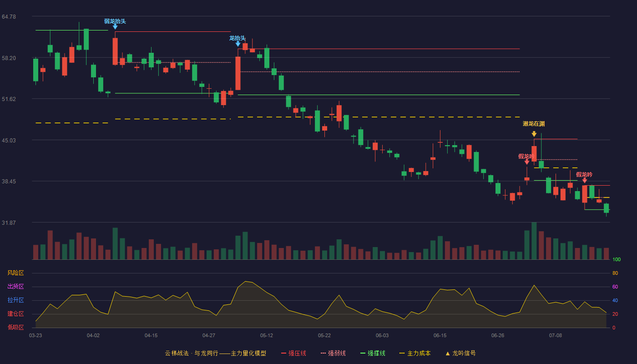This screenshot has width=637, height=364.
Task: Click the 04-15 date label
Action: (x=151, y=335)
